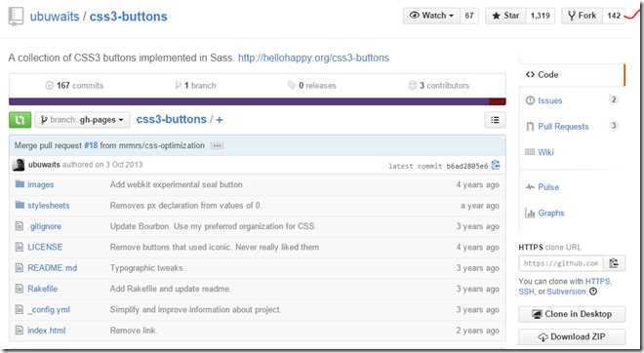Switch clone URL to HTTPS link
This screenshot has height=353, width=644.
(x=597, y=282)
